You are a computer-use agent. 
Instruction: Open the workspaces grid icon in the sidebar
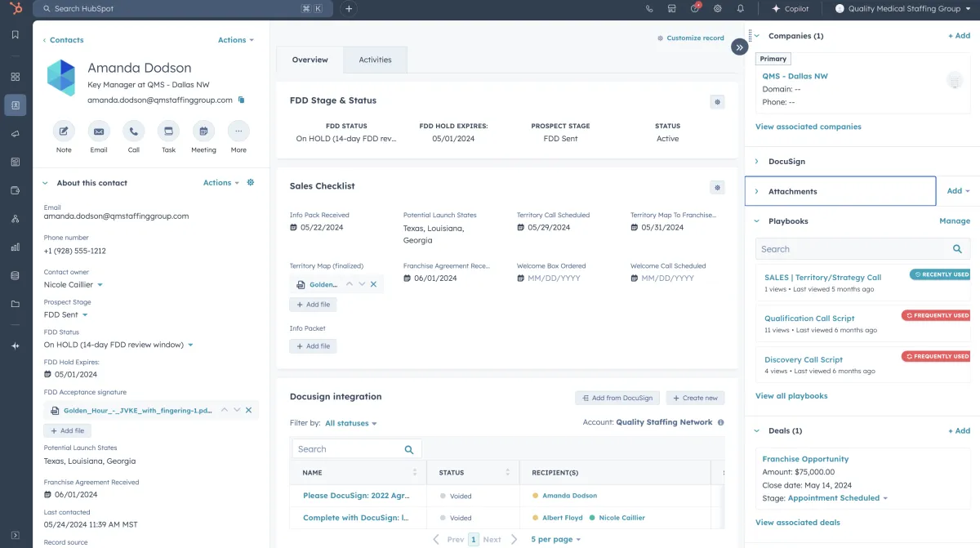pos(15,77)
